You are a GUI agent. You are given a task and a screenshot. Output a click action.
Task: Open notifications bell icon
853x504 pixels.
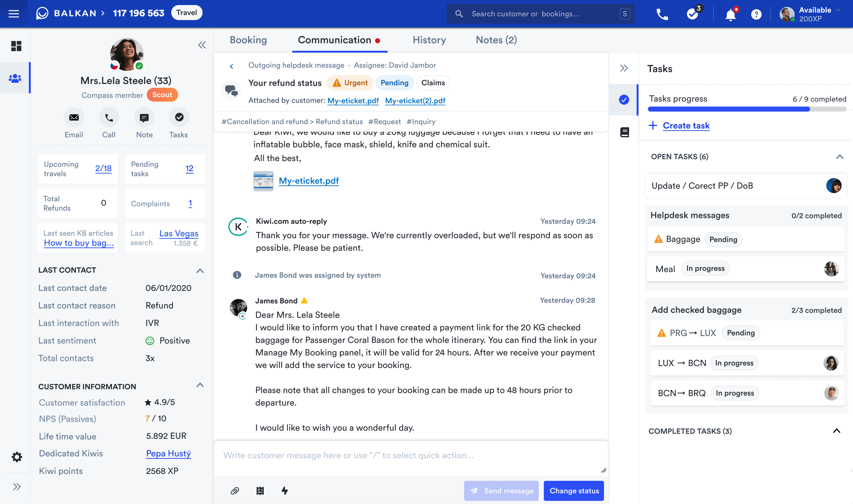point(730,15)
